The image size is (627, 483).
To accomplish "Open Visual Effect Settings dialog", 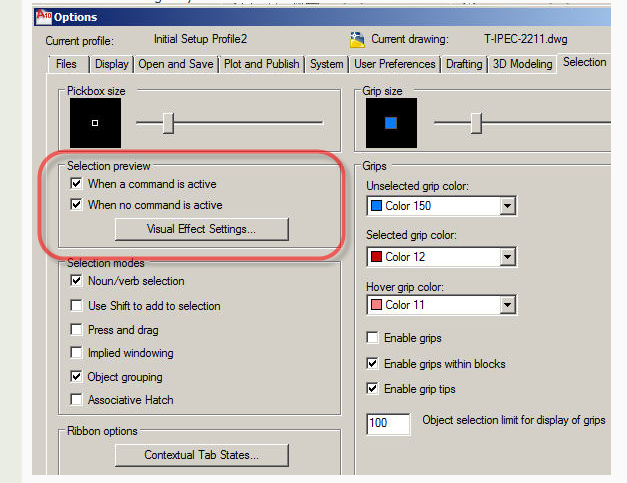I will (x=202, y=229).
